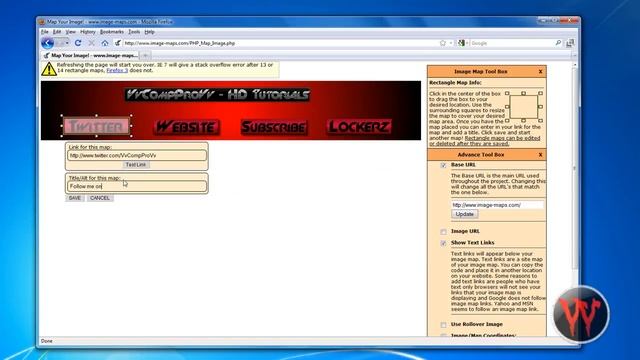Open the Help menu
This screenshot has height=360, width=640.
click(149, 32)
